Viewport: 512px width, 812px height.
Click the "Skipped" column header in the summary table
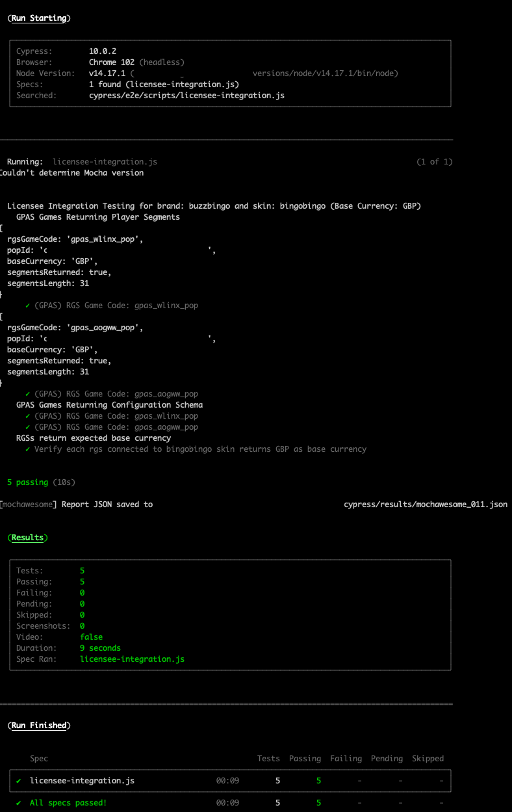click(428, 758)
